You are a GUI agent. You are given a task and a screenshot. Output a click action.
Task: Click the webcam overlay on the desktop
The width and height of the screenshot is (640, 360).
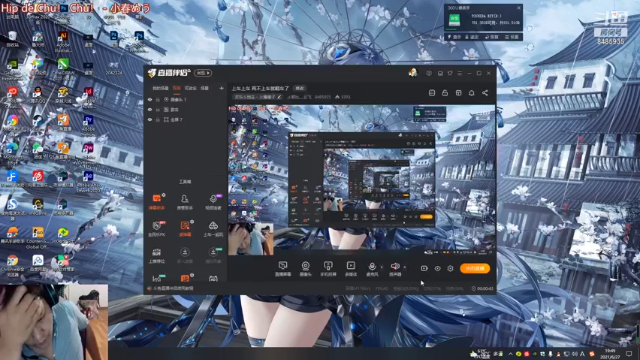coord(54,322)
